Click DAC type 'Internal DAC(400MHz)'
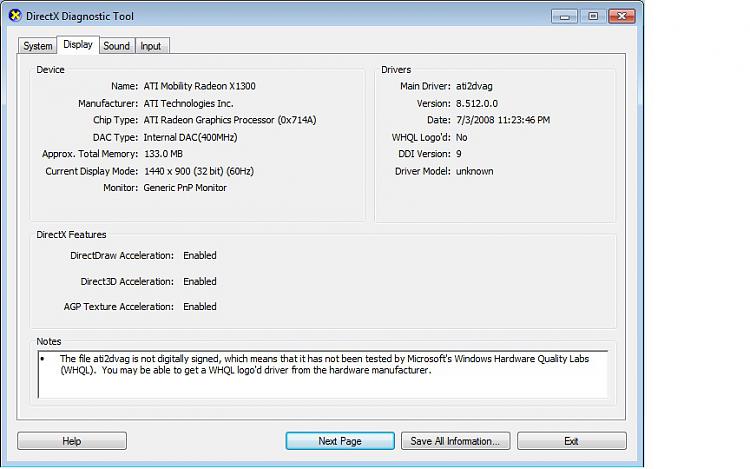 190,137
